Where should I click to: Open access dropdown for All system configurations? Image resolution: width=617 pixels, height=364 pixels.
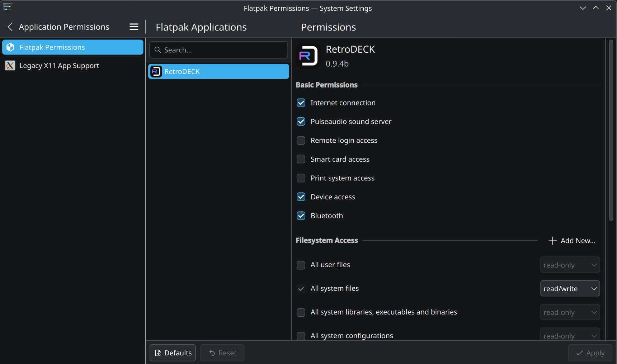point(570,335)
